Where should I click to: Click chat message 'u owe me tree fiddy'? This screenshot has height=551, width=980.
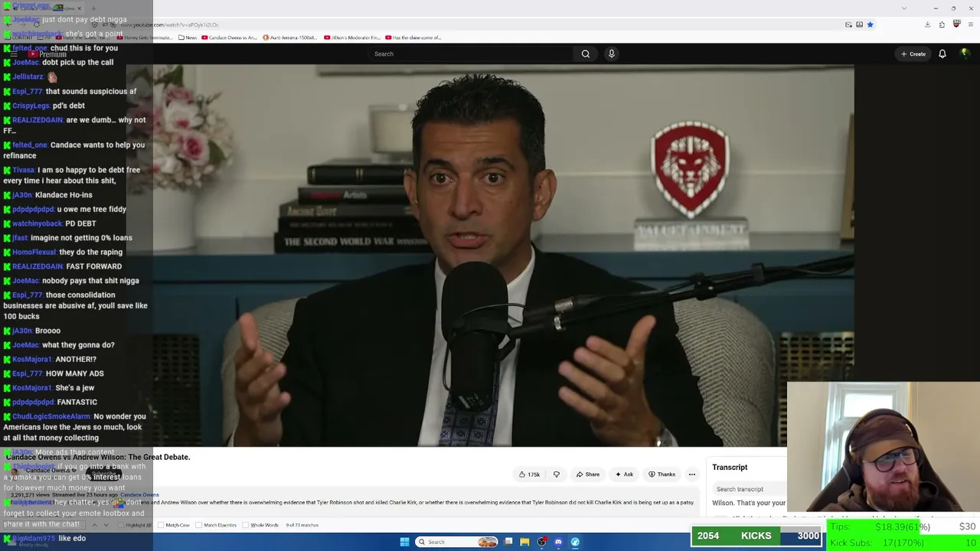90,209
